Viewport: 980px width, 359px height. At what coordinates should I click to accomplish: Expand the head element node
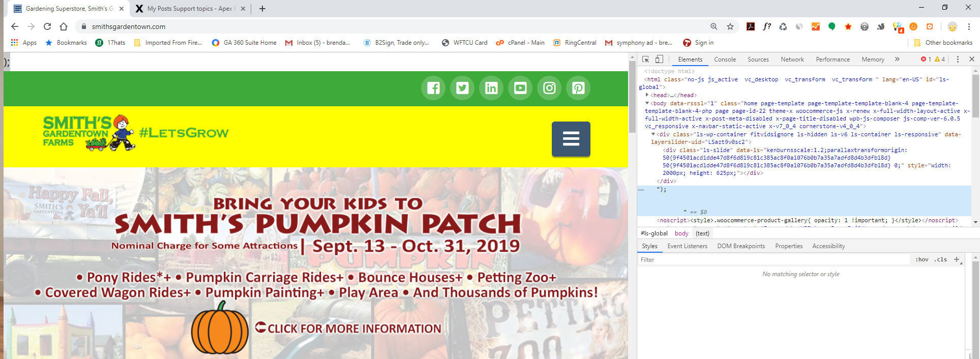point(647,95)
